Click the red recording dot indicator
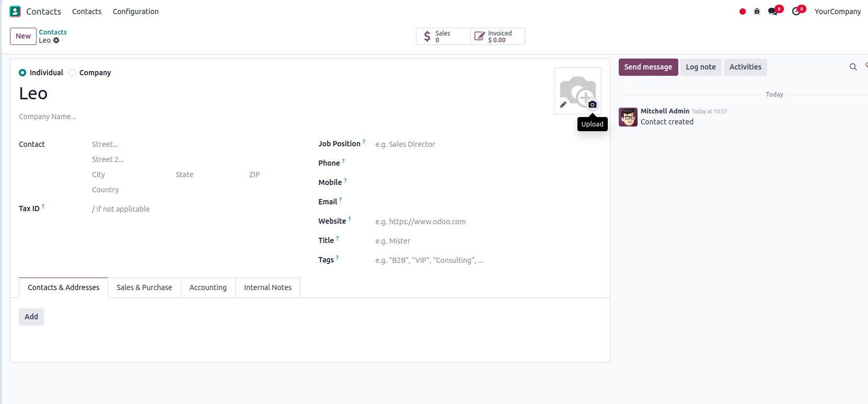The image size is (868, 404). point(743,11)
